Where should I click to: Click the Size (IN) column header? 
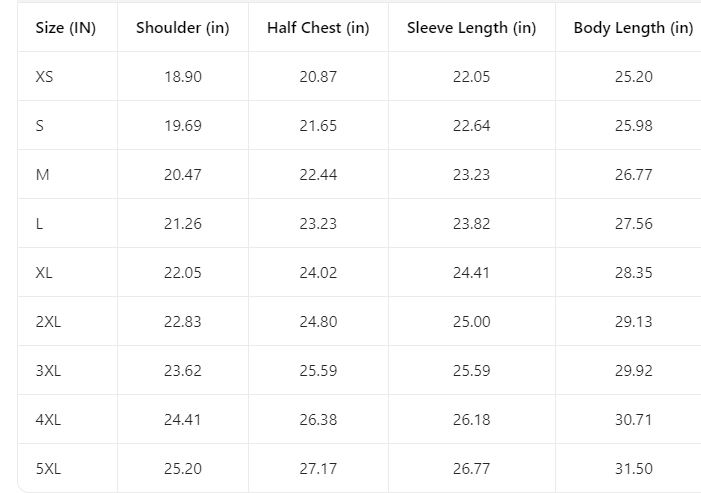66,28
